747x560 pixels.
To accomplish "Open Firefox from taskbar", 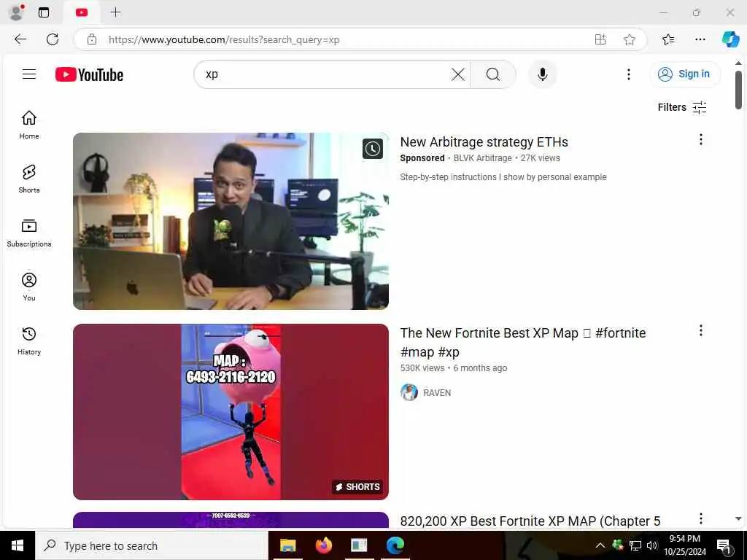I will 323,545.
